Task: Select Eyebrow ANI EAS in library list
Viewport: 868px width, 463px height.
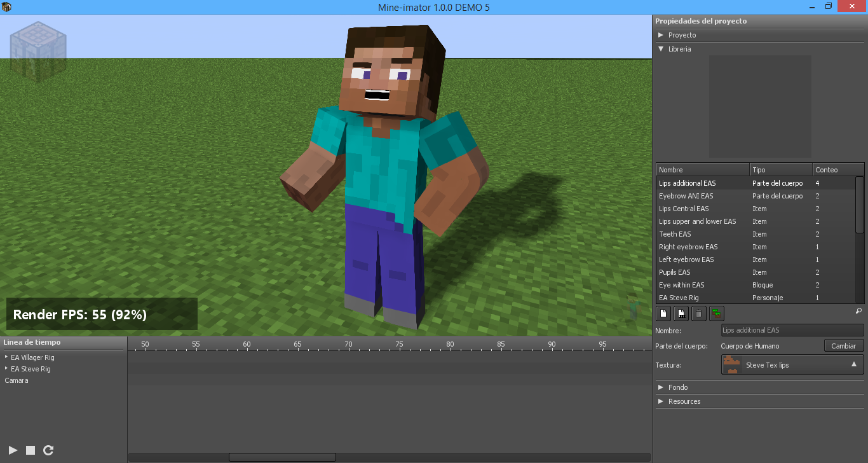Action: point(756,196)
